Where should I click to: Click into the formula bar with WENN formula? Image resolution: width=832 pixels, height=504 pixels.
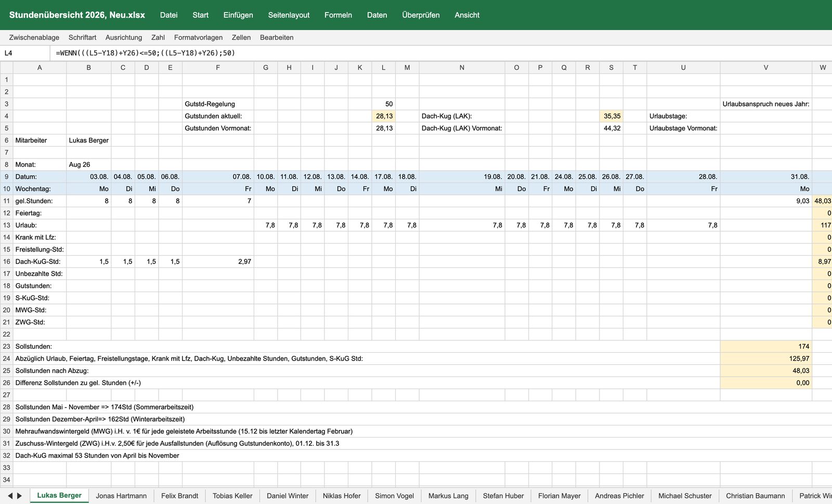[441, 53]
